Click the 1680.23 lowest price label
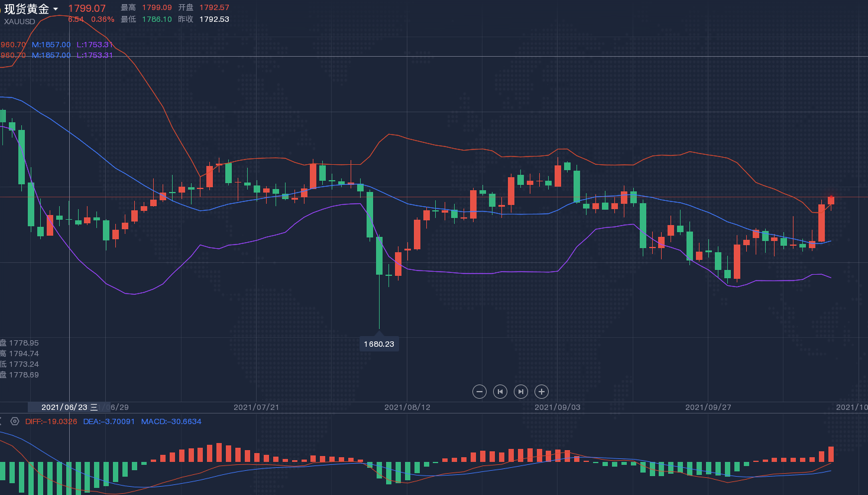The width and height of the screenshot is (868, 495). (379, 344)
